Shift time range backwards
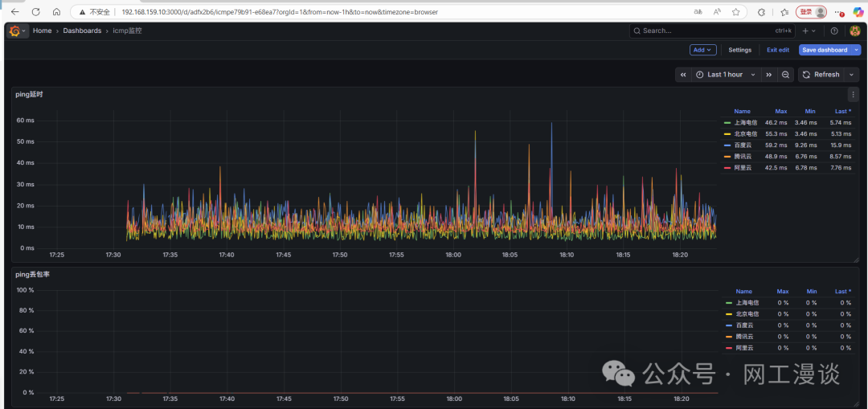 pos(683,75)
